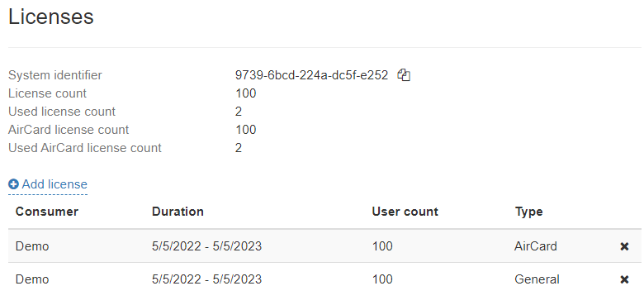Select Demo consumer in General row
The image size is (644, 305).
click(32, 279)
